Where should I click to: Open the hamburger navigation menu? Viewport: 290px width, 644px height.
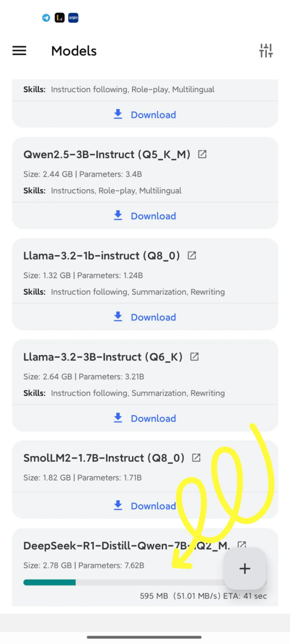coord(19,50)
